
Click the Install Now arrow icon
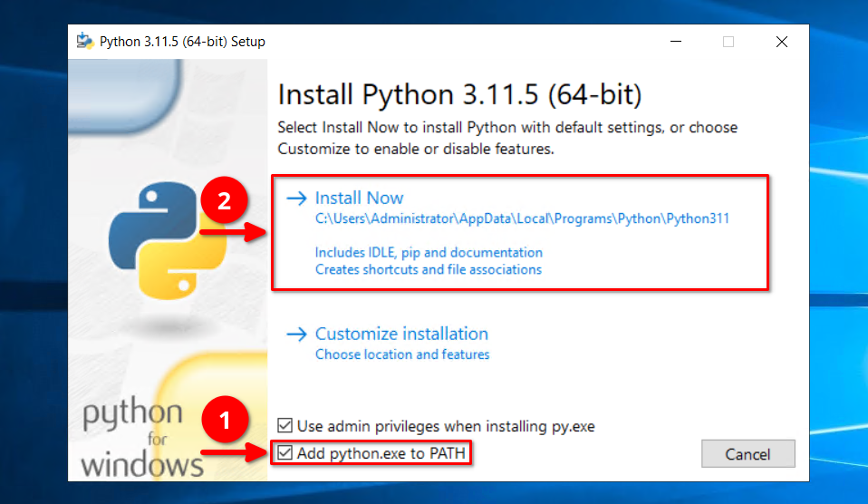click(x=296, y=199)
